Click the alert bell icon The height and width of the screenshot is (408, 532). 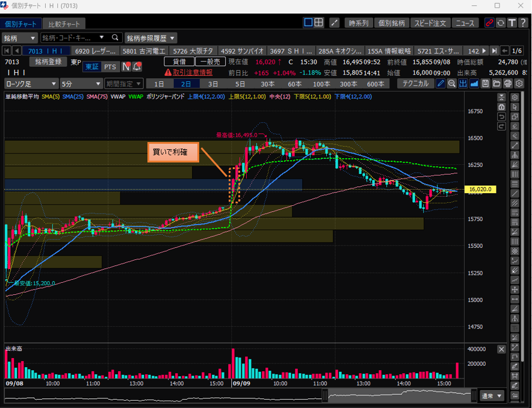pyautogui.click(x=137, y=67)
